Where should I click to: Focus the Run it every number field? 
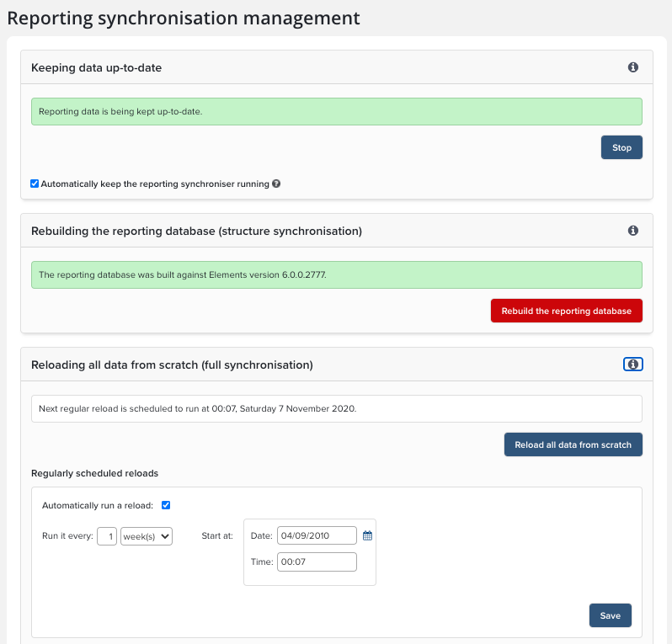point(107,536)
